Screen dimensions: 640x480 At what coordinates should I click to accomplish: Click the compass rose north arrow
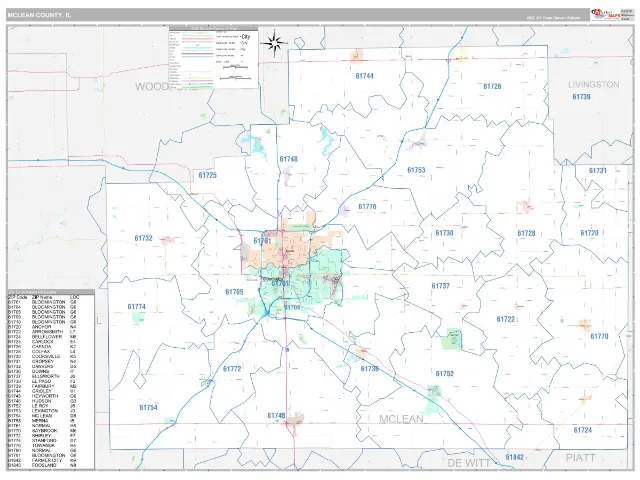click(x=274, y=42)
